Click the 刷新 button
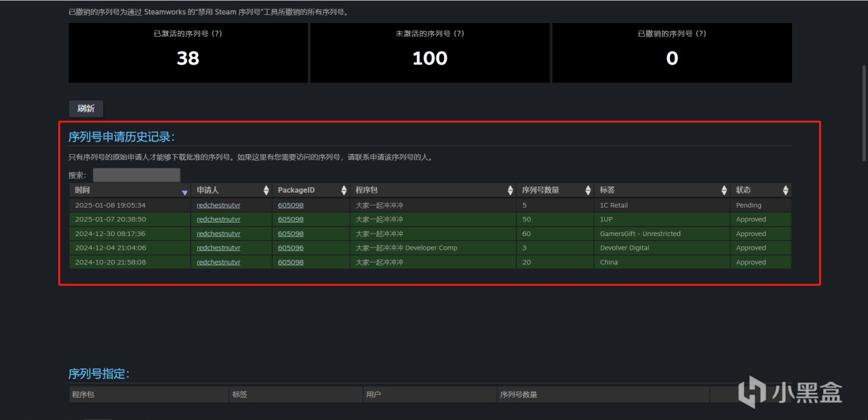868x420 pixels. [85, 109]
